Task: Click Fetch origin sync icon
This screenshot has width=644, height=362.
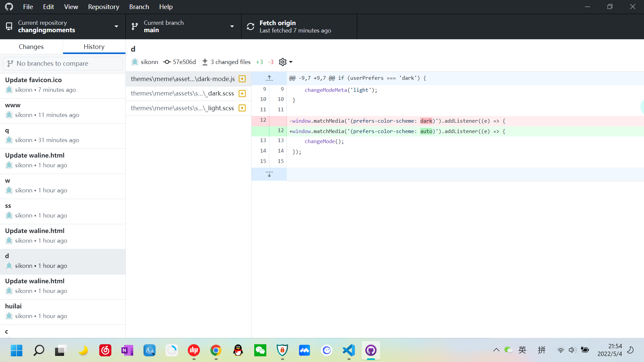Action: (x=251, y=26)
